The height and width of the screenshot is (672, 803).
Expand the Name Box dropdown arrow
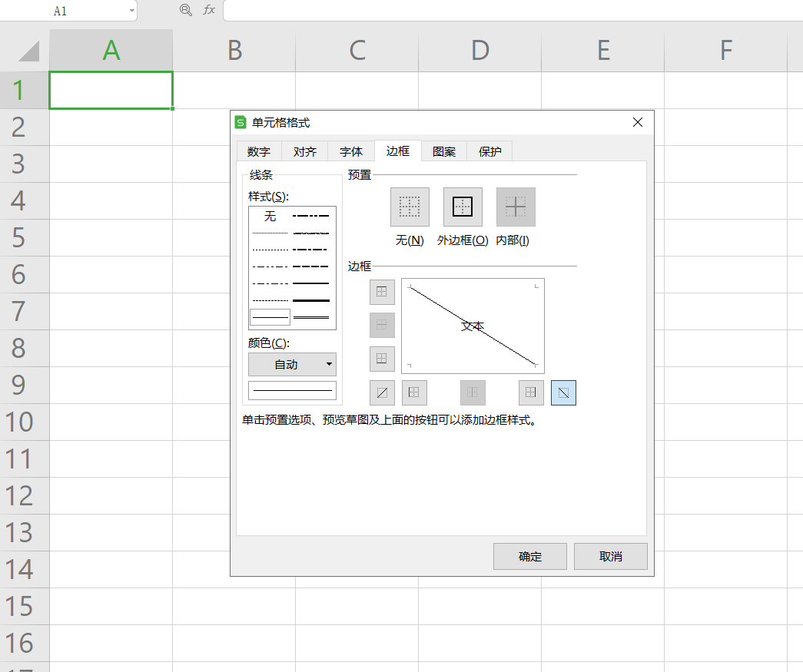(132, 11)
